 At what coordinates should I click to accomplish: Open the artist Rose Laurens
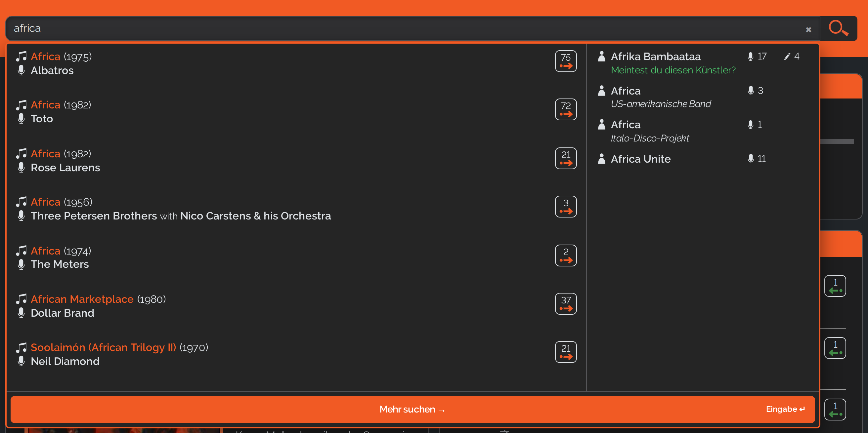click(65, 167)
